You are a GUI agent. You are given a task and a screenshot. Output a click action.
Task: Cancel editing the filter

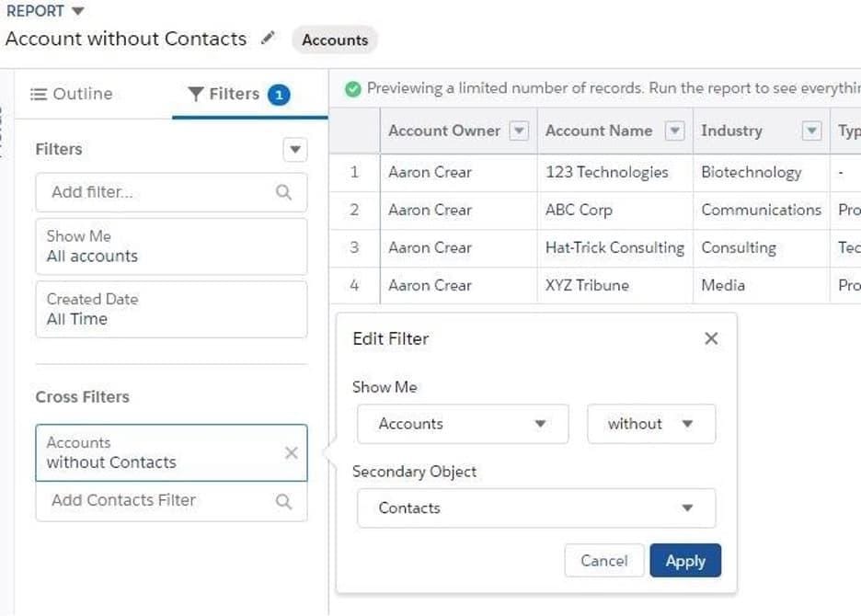pos(604,560)
